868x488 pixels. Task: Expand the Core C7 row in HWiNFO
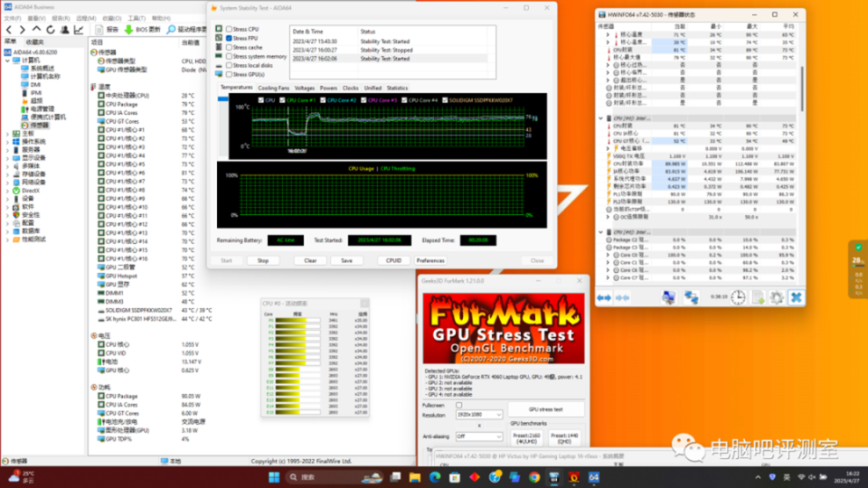click(608, 277)
